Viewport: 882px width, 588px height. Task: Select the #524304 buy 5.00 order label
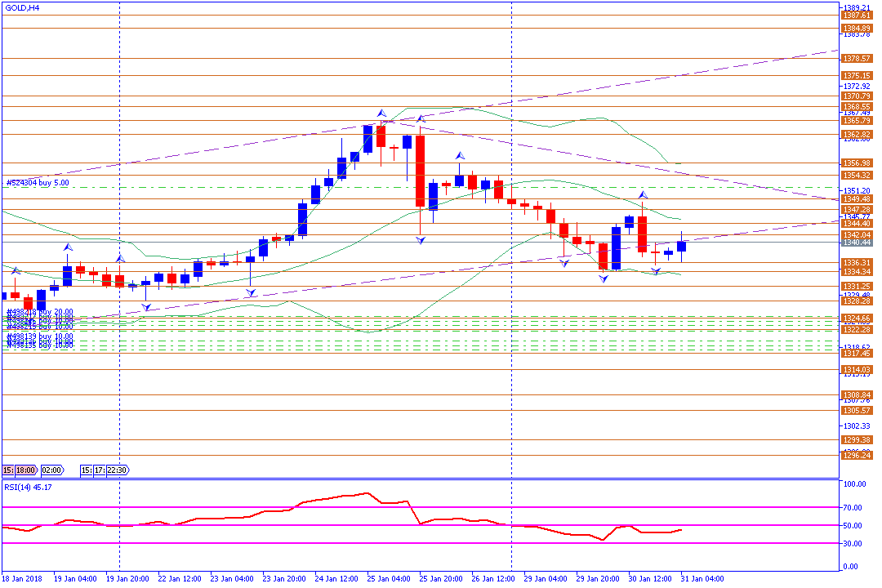38,183
